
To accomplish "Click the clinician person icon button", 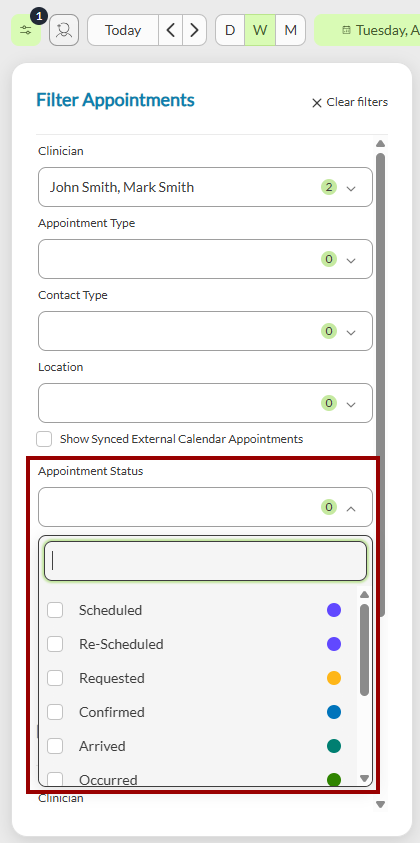I will [64, 30].
